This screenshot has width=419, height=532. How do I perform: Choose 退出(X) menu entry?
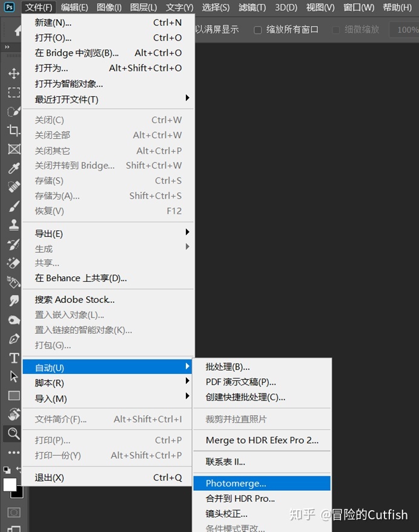107,477
